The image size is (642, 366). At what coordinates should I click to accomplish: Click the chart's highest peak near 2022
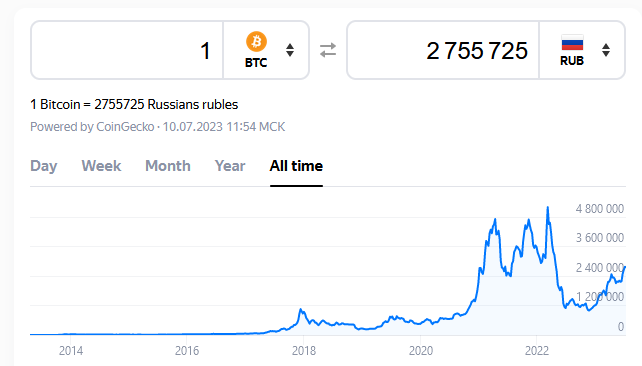pyautogui.click(x=547, y=208)
